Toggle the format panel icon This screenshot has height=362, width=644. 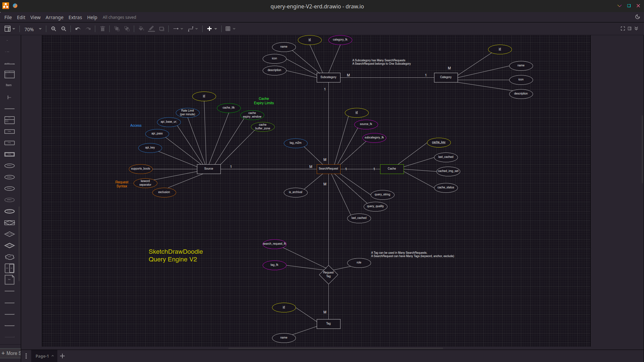tap(630, 29)
